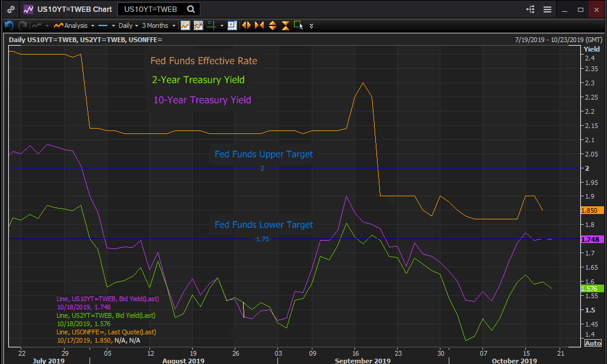Toggle the second chart overlay template icon
The width and height of the screenshot is (607, 364).
(x=198, y=25)
